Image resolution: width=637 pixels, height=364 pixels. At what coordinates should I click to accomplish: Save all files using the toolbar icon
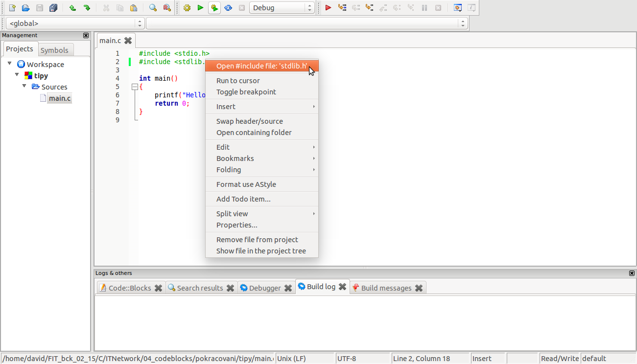(x=54, y=7)
